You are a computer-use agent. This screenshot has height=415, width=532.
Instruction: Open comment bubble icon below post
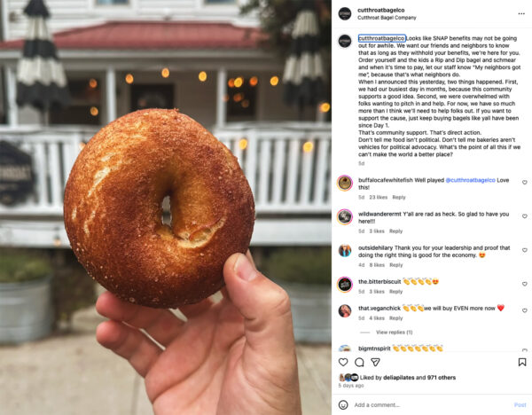coord(359,362)
